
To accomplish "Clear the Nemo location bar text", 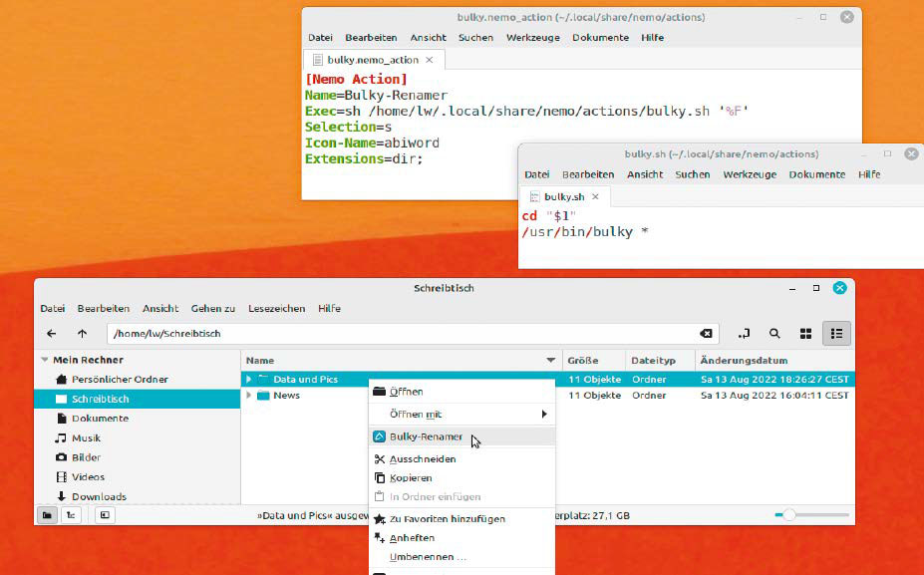I will (706, 334).
